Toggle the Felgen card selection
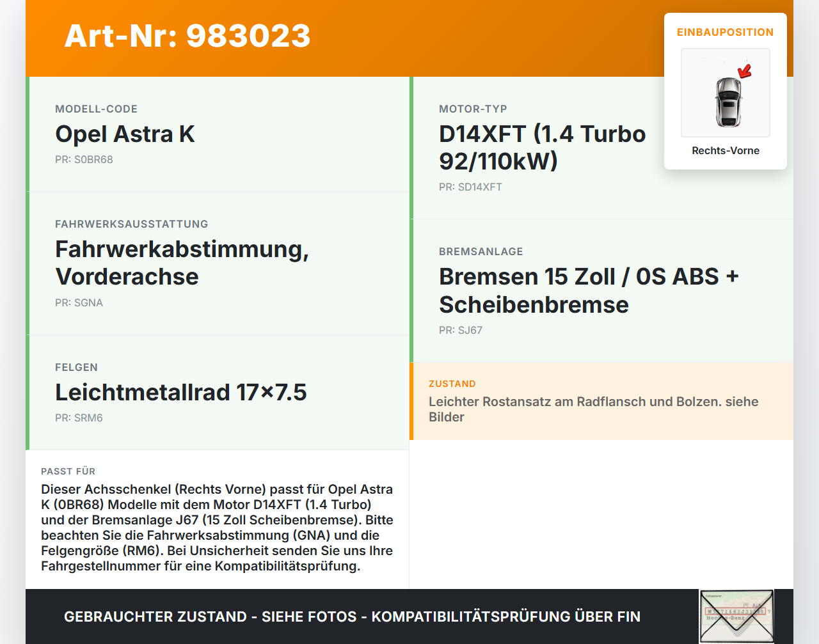This screenshot has height=644, width=819. (x=218, y=392)
